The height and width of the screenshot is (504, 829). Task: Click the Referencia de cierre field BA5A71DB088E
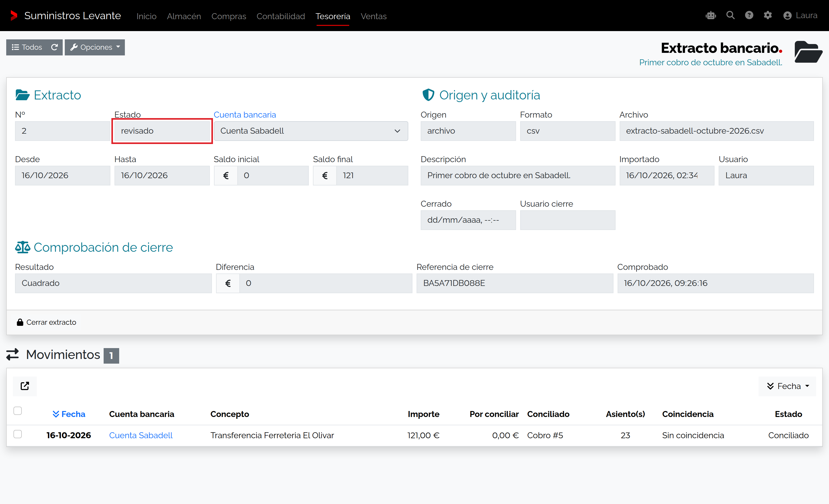515,283
